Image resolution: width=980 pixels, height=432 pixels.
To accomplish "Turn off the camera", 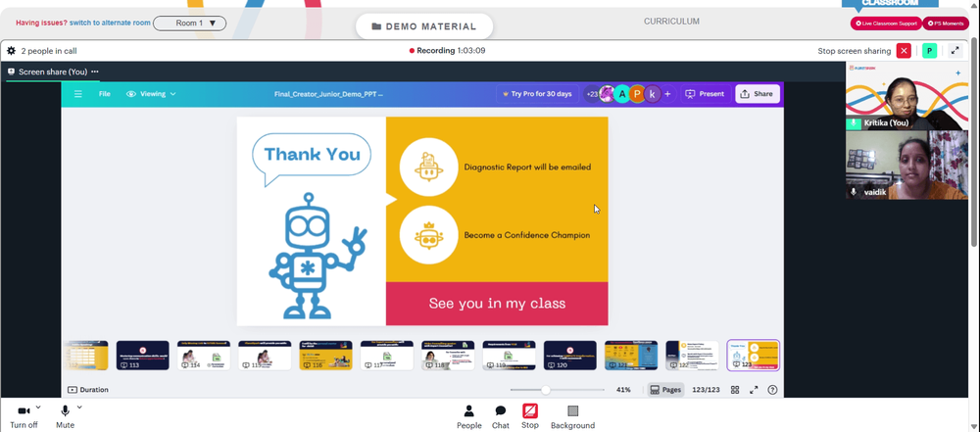I will pyautogui.click(x=24, y=417).
